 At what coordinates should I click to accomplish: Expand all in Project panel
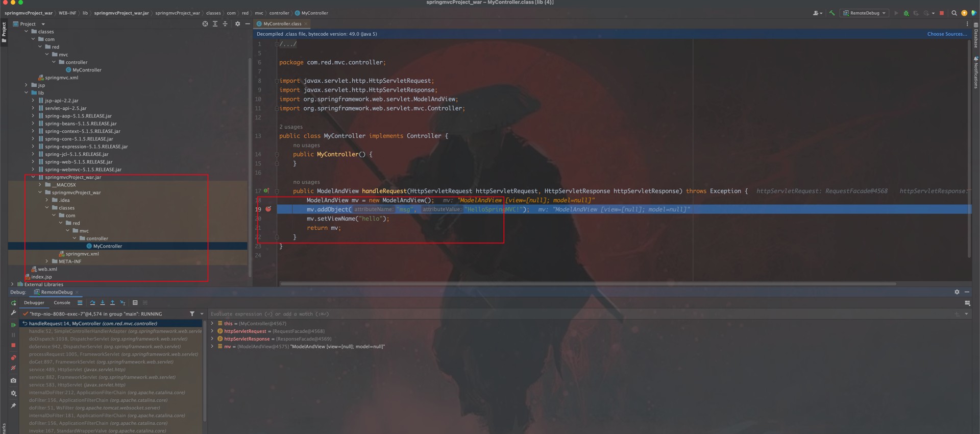tap(215, 24)
